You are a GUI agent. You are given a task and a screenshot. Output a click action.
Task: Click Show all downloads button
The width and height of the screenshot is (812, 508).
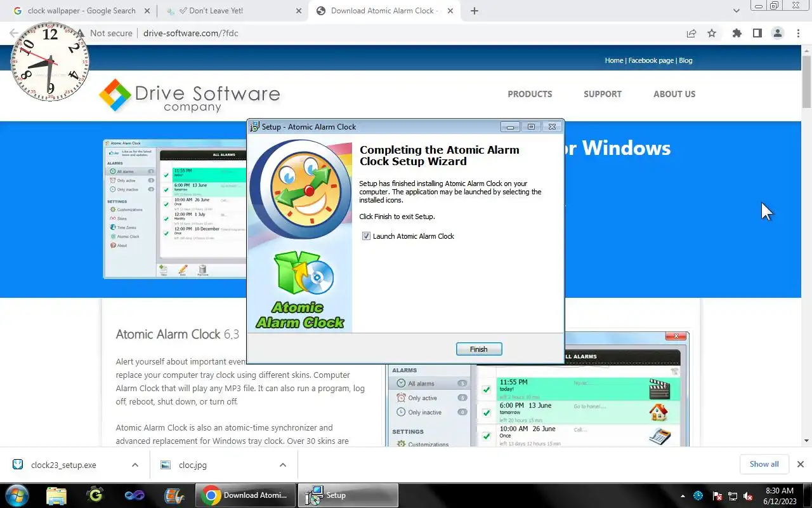764,464
